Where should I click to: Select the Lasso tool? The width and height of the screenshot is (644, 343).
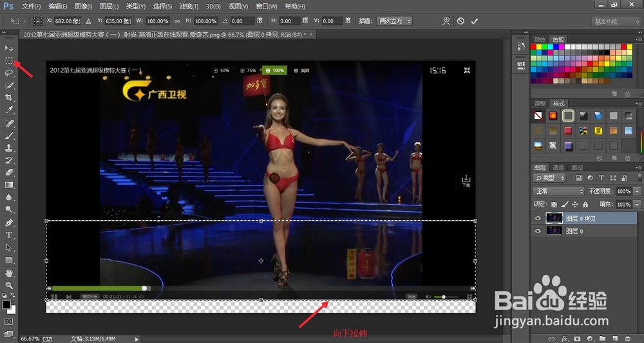point(8,73)
